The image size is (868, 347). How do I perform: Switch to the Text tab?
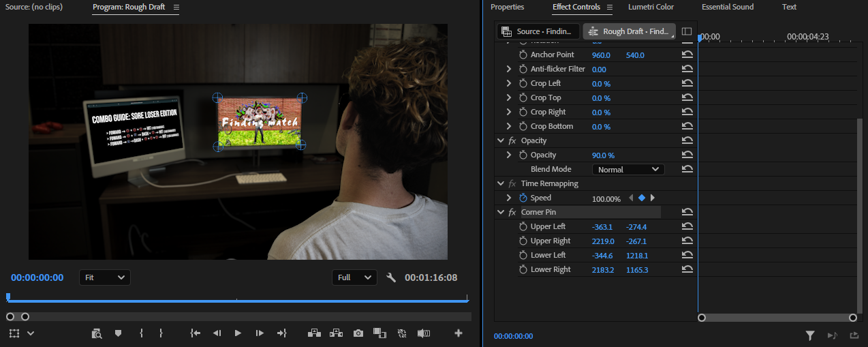[789, 7]
